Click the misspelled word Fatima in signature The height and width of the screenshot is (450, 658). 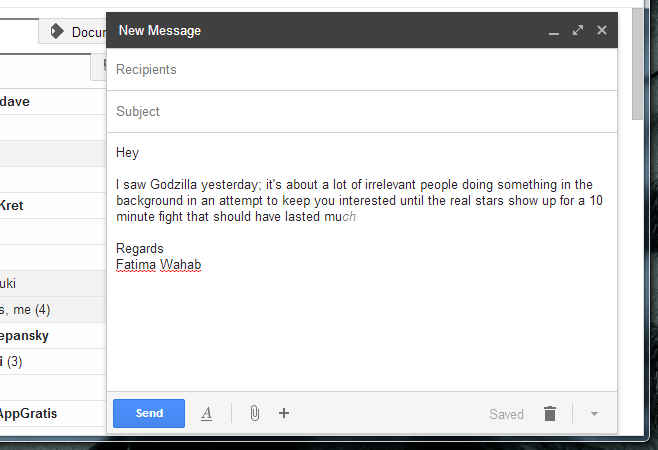(136, 265)
